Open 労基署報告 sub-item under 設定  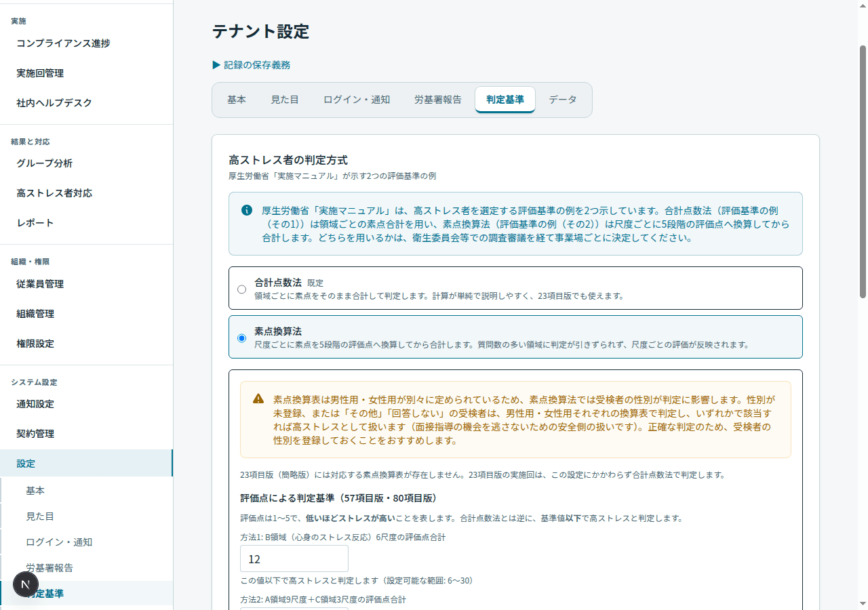[86, 568]
